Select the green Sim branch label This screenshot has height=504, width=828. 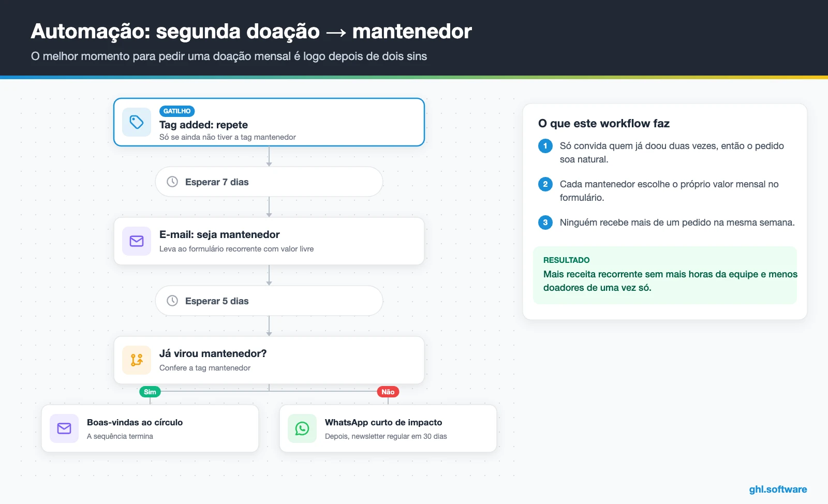tap(150, 392)
